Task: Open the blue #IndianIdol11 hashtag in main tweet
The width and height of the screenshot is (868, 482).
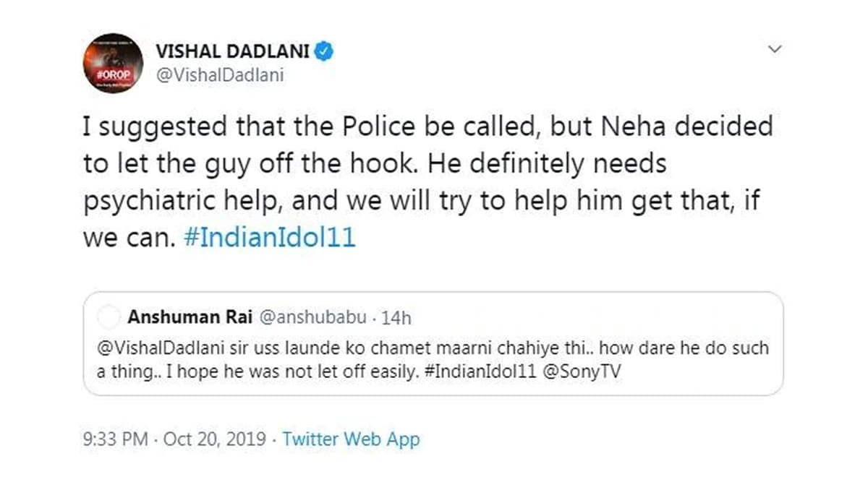Action: pyautogui.click(x=270, y=238)
